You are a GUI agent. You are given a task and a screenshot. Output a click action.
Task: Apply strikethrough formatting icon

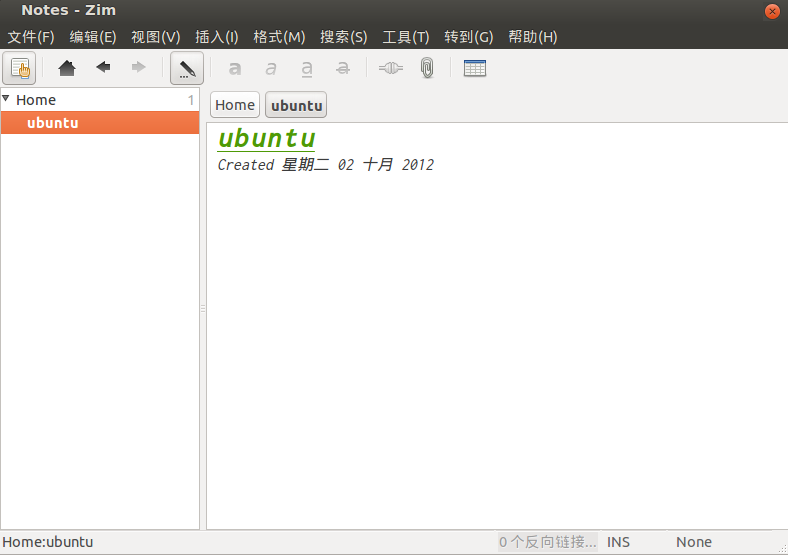click(343, 68)
